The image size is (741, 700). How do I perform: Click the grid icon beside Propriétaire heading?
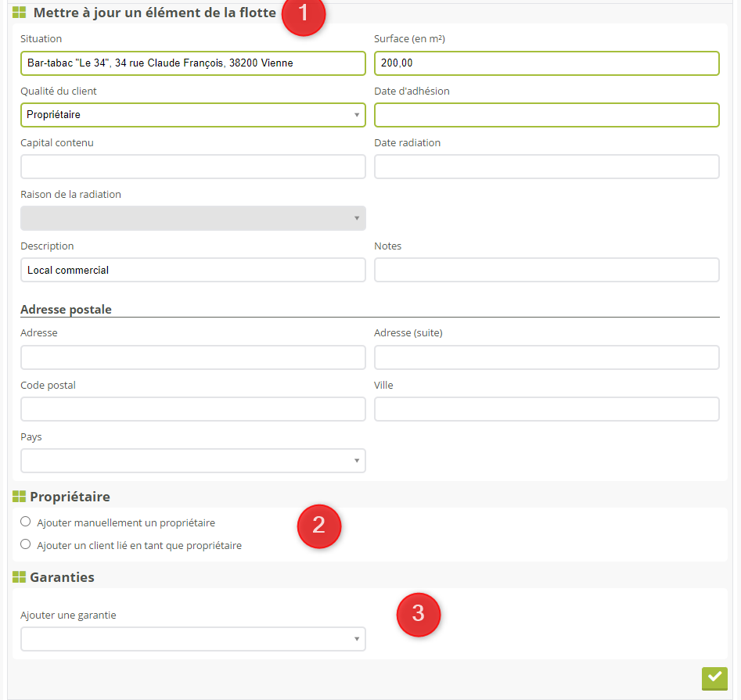point(19,497)
